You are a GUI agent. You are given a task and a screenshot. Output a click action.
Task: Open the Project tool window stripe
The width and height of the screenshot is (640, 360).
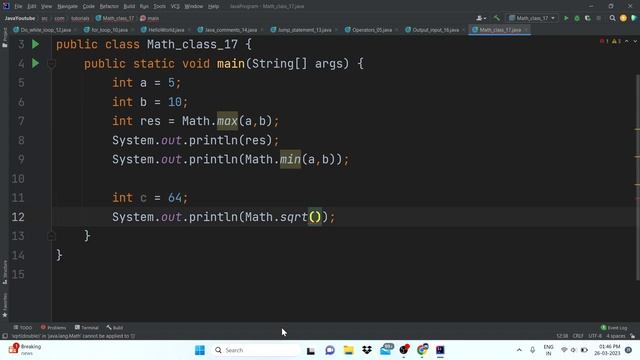tap(5, 38)
